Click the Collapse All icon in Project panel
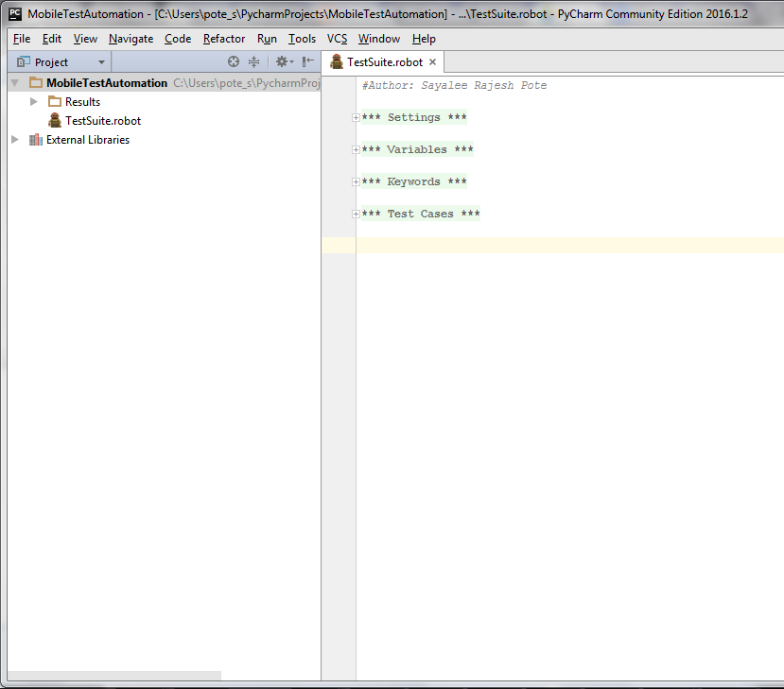 (x=253, y=61)
